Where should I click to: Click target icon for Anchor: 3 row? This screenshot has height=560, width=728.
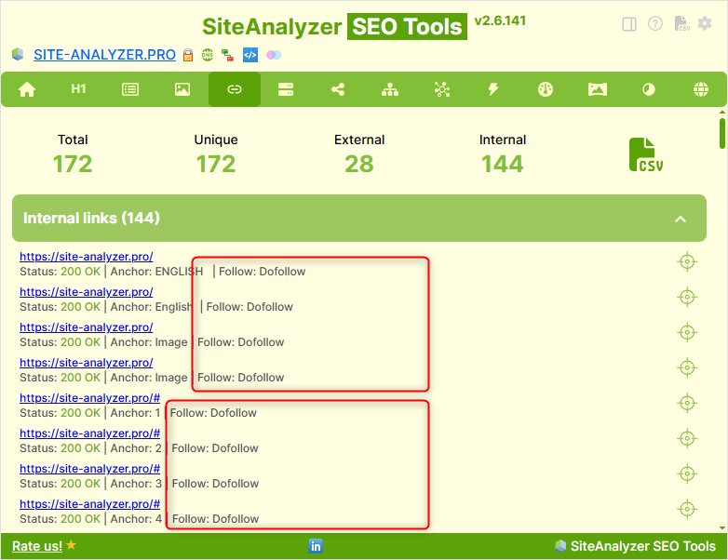coord(687,473)
